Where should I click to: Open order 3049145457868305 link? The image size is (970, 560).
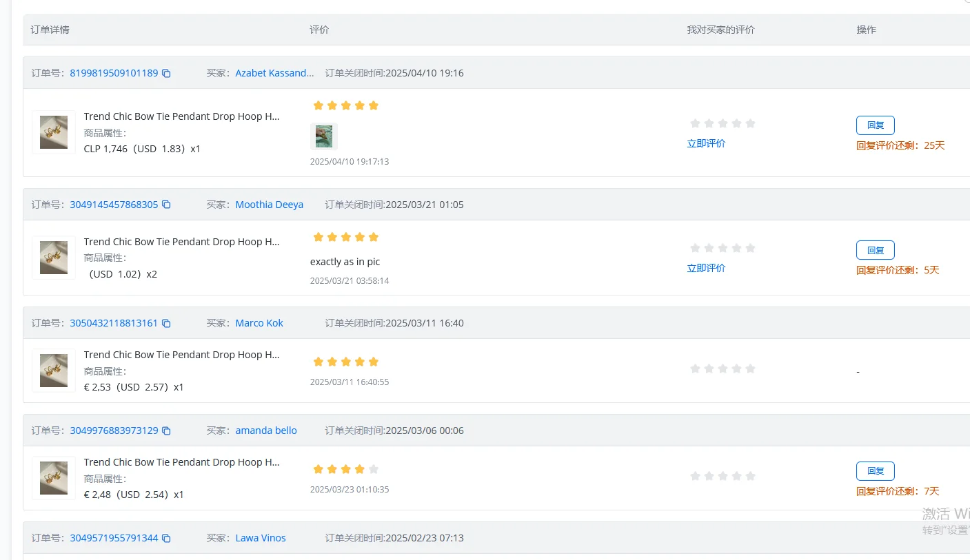click(114, 205)
